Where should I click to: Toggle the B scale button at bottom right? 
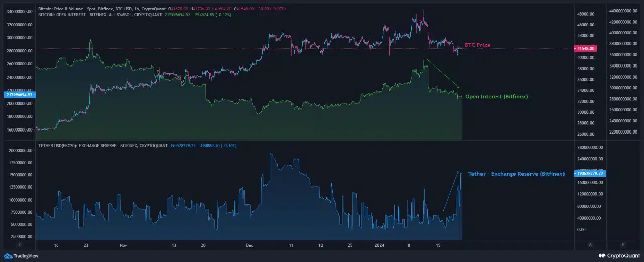tap(623, 245)
